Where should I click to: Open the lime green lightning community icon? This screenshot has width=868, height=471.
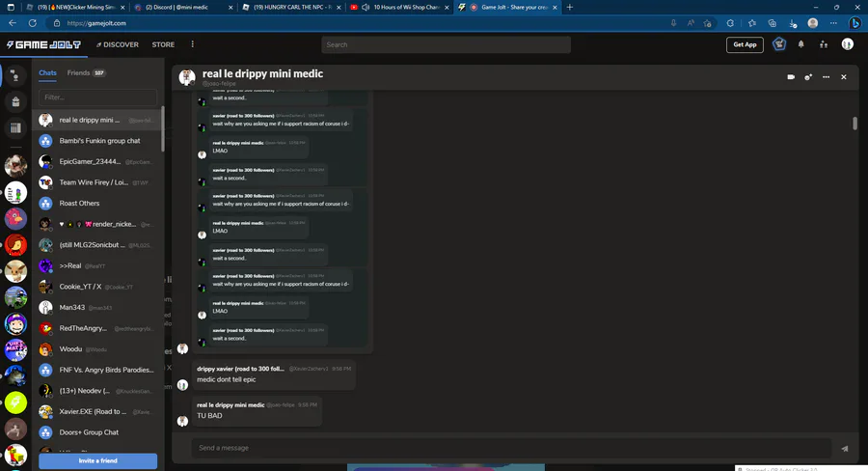tap(15, 402)
